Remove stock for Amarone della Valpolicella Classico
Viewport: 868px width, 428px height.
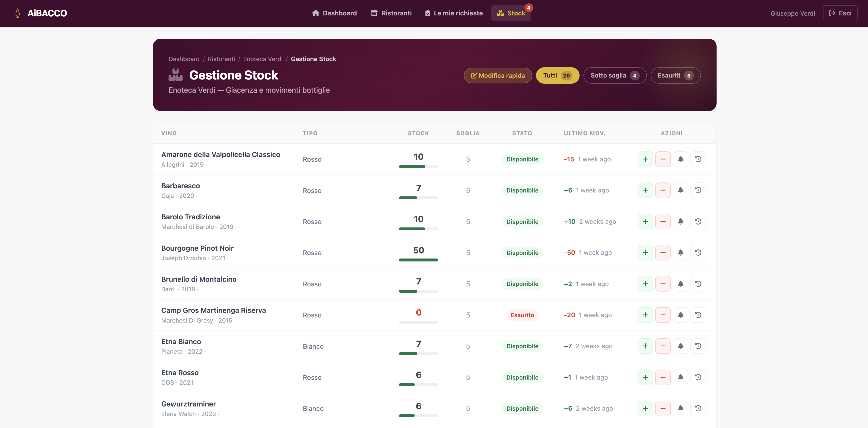tap(663, 159)
